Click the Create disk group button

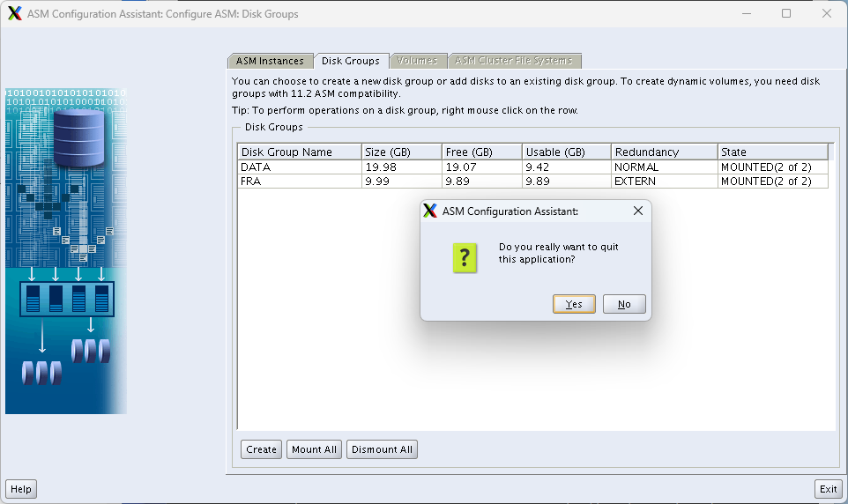tap(261, 449)
